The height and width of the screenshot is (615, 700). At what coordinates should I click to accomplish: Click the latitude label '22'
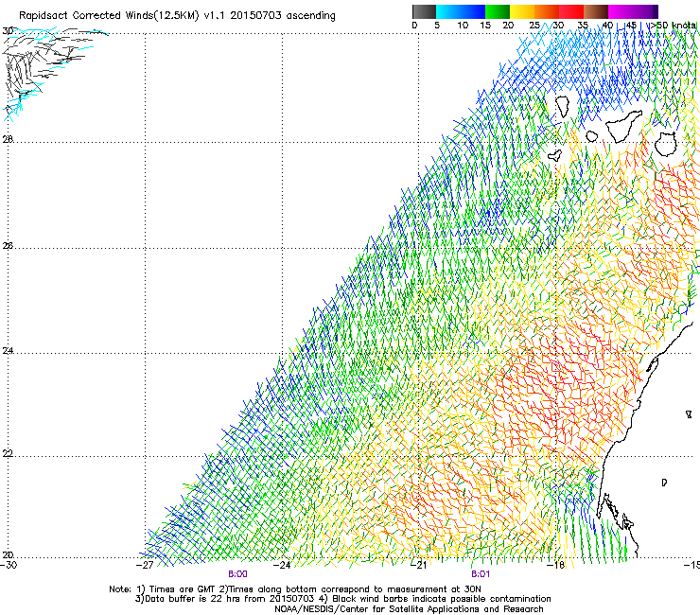8,454
